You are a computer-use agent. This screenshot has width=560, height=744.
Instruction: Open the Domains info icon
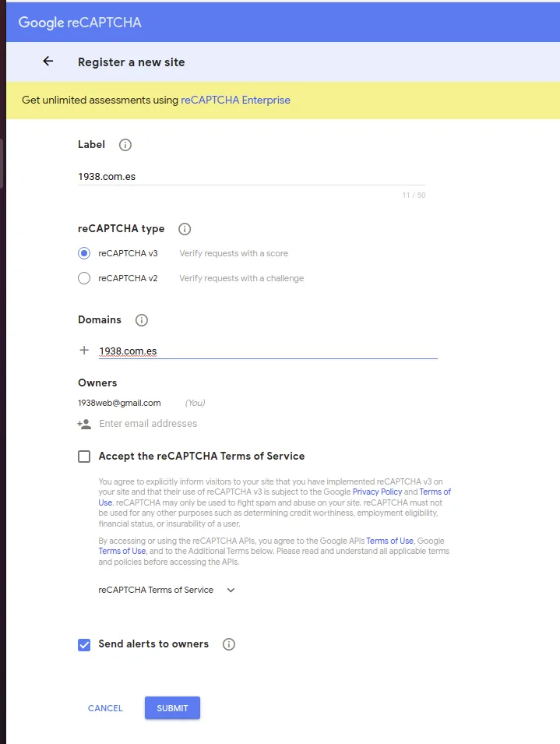(141, 320)
